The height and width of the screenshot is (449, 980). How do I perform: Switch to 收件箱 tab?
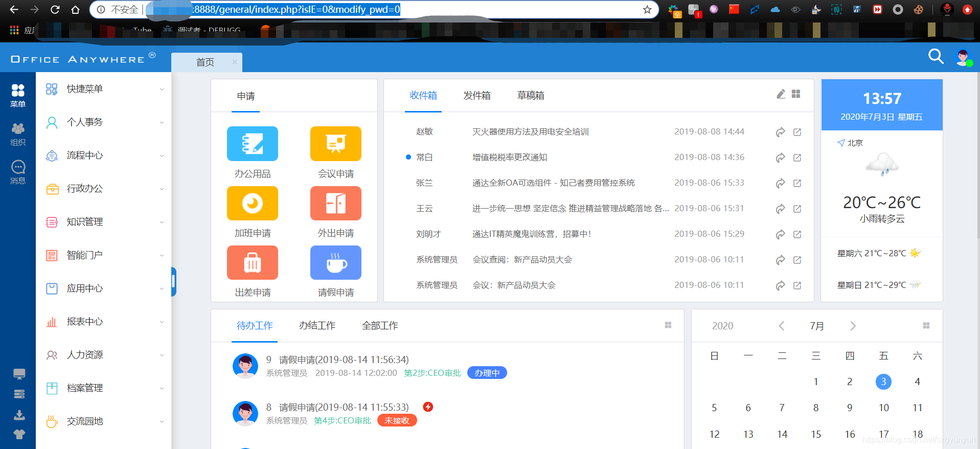pos(423,96)
